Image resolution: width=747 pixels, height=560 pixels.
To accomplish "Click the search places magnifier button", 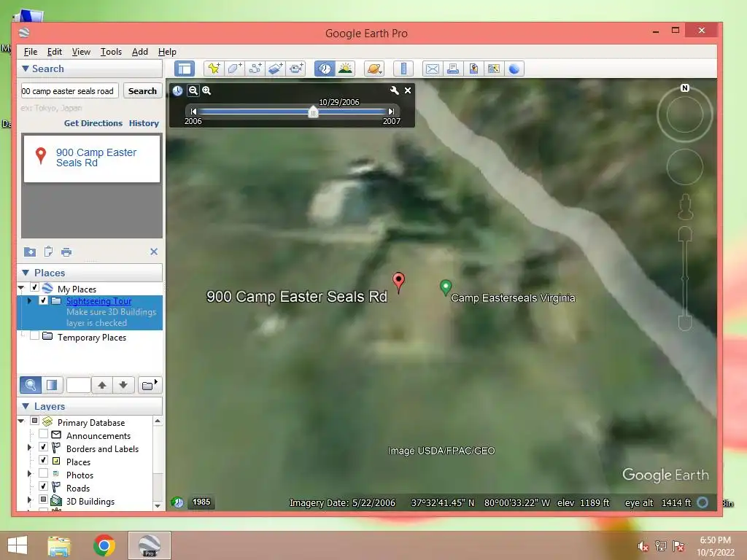I will [x=31, y=385].
